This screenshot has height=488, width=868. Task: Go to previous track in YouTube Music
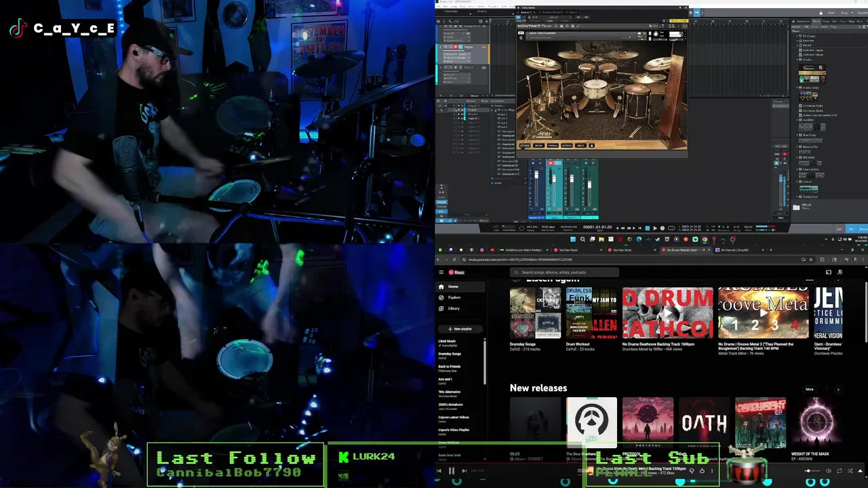point(439,470)
